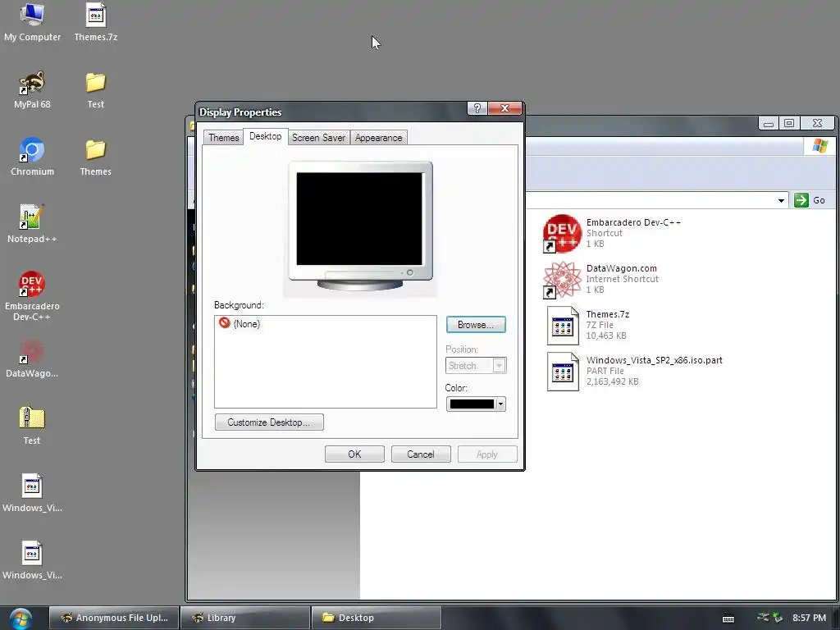Minimize the Desktop explorer window
The image size is (840, 630).
[x=768, y=123]
